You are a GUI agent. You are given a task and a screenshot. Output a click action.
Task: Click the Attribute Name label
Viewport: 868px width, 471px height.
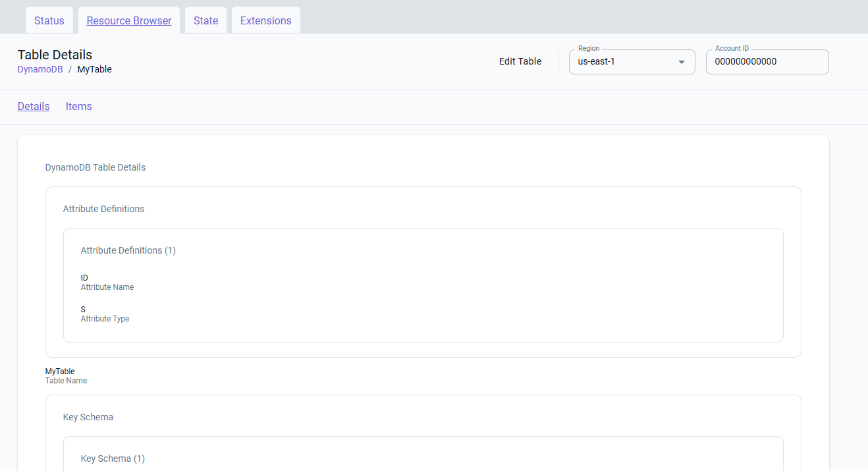tap(107, 287)
